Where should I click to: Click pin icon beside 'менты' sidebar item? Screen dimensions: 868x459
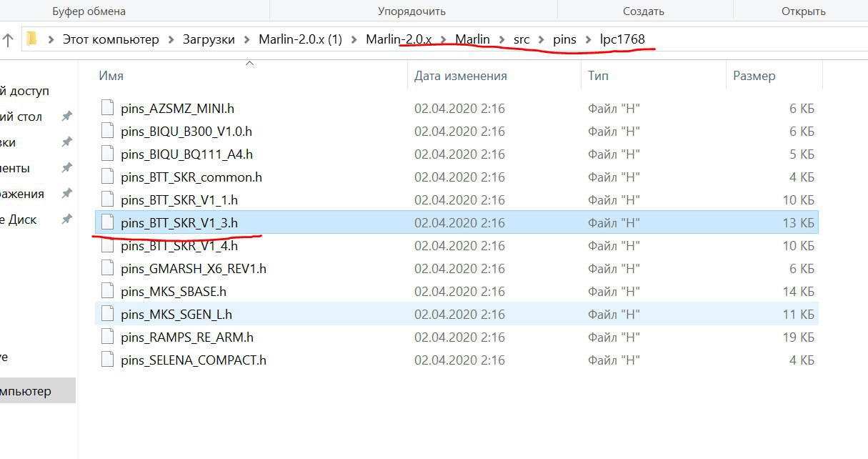[x=66, y=168]
